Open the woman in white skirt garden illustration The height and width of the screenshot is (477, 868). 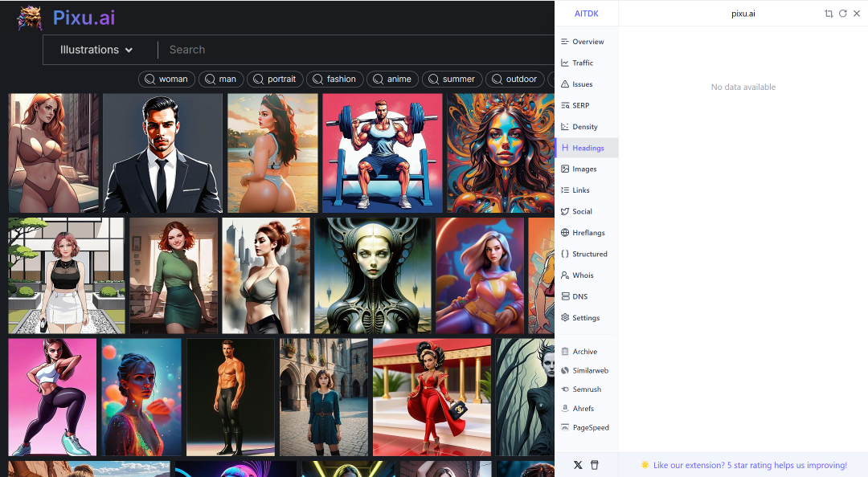coord(67,275)
